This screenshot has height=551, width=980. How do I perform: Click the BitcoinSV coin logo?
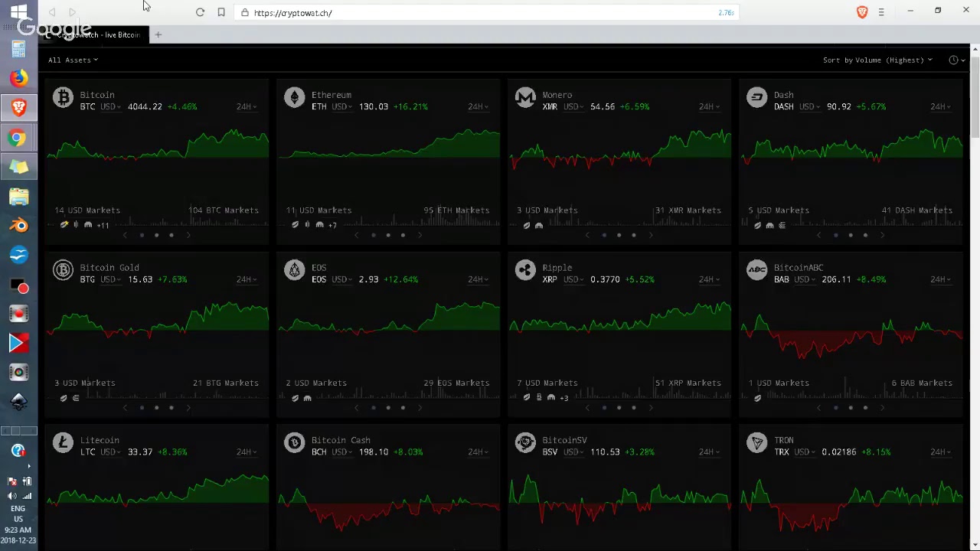(x=525, y=443)
